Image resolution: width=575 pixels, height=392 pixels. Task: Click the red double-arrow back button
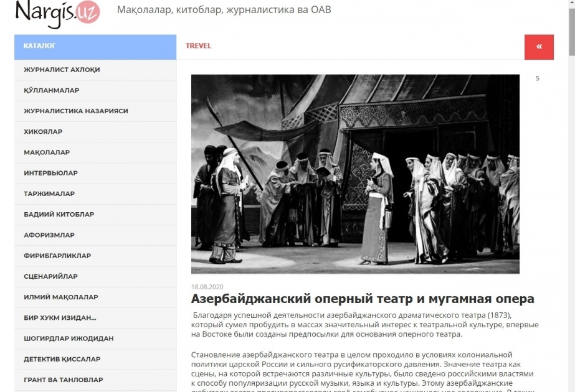coord(539,47)
